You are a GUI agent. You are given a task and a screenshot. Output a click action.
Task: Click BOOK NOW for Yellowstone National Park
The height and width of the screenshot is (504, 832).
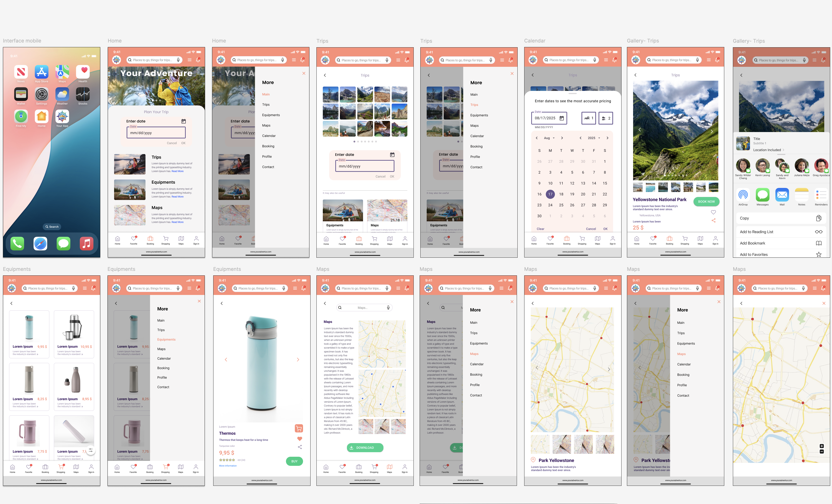point(706,202)
